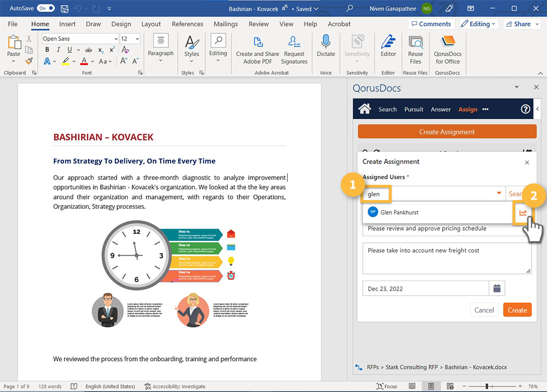This screenshot has height=392, width=547.
Task: Switch to Print Layout view
Action: (x=431, y=386)
